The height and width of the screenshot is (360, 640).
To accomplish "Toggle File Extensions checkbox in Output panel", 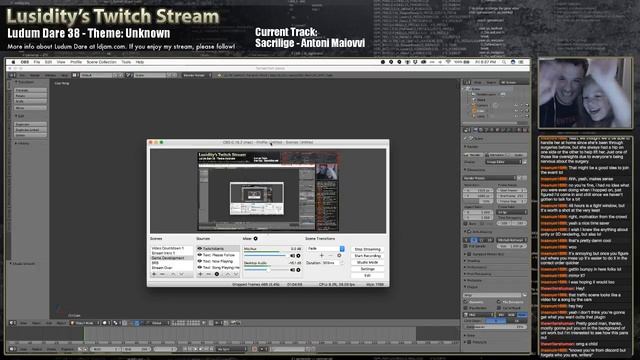I will 499,302.
